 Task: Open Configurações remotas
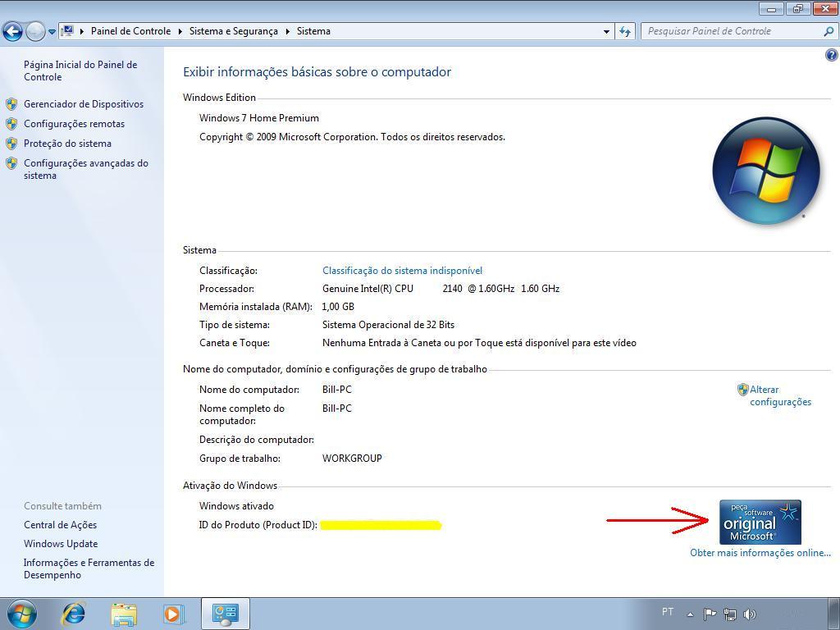click(x=74, y=124)
